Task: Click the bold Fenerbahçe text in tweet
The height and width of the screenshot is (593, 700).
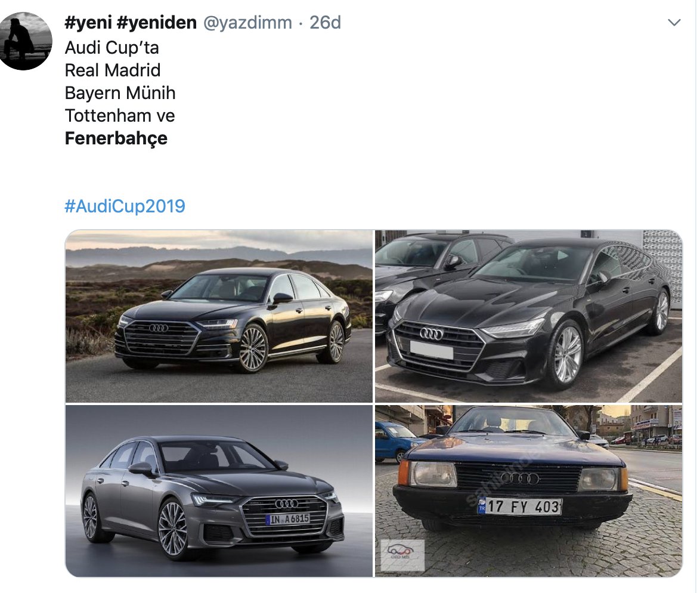Action: (x=116, y=138)
